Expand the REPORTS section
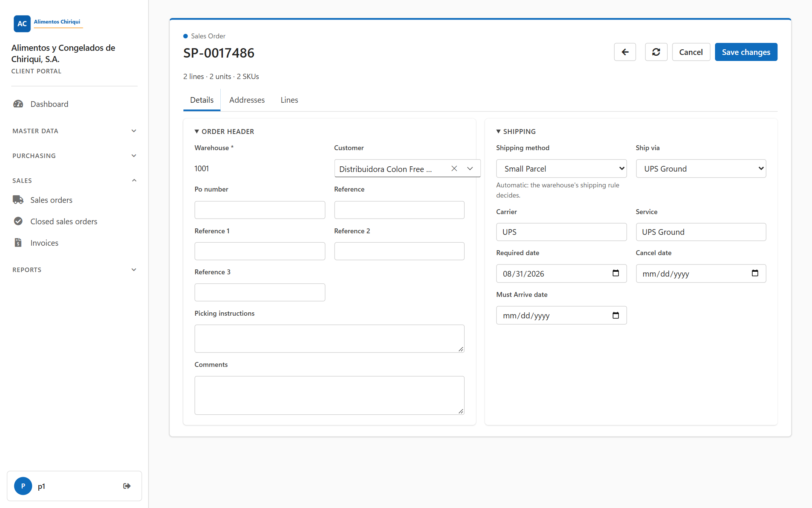The height and width of the screenshot is (508, 812). (x=74, y=270)
